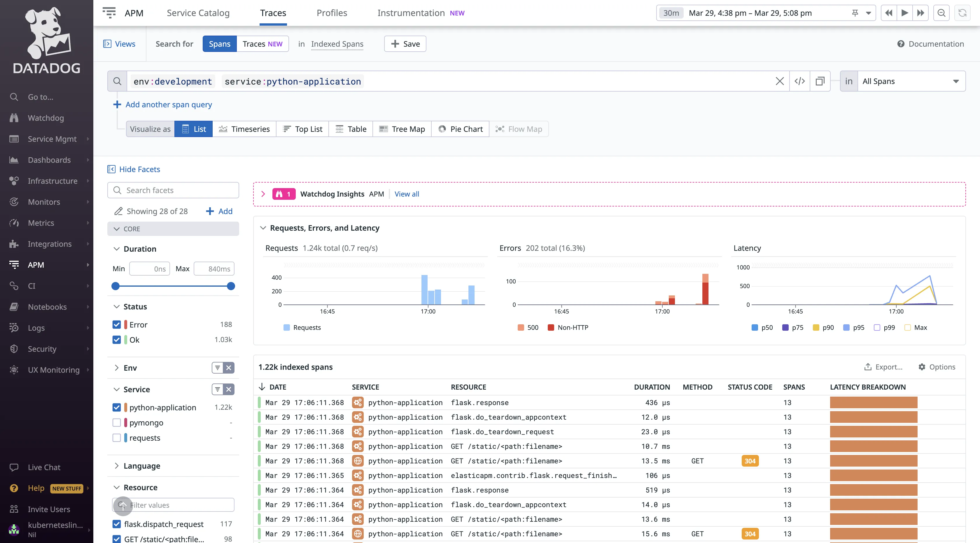This screenshot has height=543, width=980.
Task: Visualize as Pie Chart
Action: point(460,129)
